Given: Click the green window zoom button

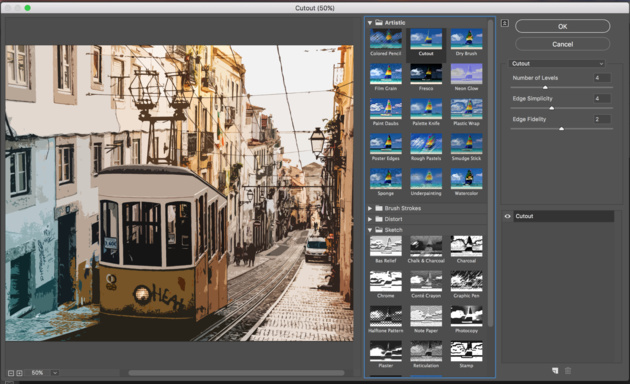Looking at the screenshot, I should coord(27,8).
